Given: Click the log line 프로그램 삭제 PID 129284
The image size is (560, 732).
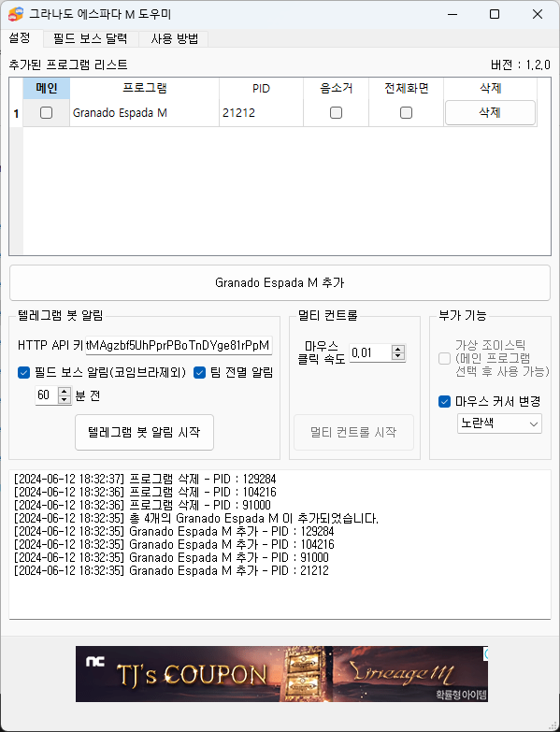Looking at the screenshot, I should [x=145, y=479].
